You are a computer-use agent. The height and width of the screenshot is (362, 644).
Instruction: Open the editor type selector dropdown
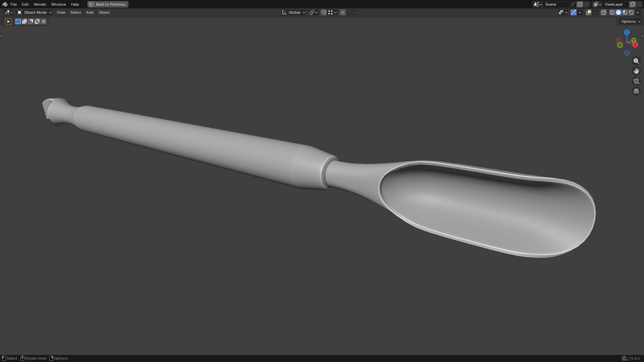point(8,12)
